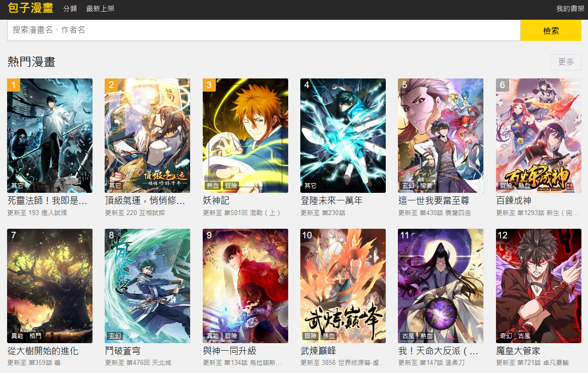
Task: Open the 分類 menu item
Action: (70, 9)
